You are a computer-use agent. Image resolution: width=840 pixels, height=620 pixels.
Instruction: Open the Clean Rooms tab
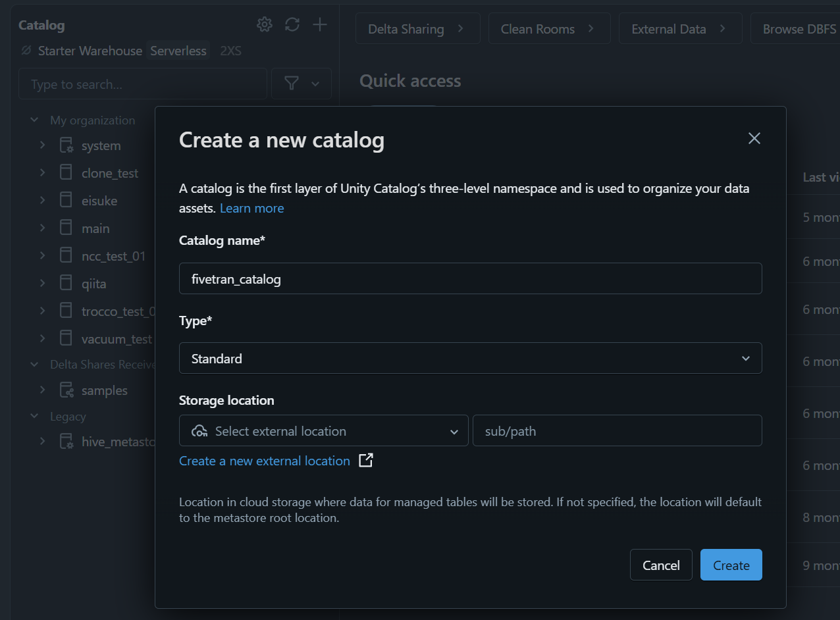click(x=548, y=29)
